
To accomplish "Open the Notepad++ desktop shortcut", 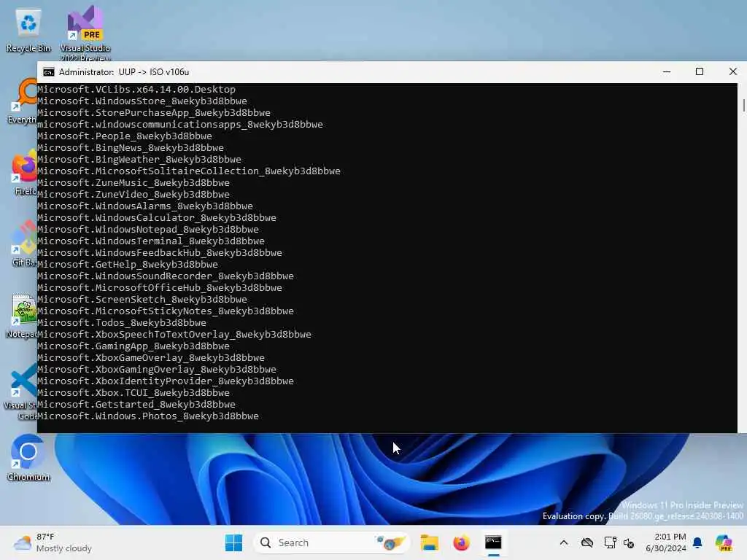I will point(22,316).
